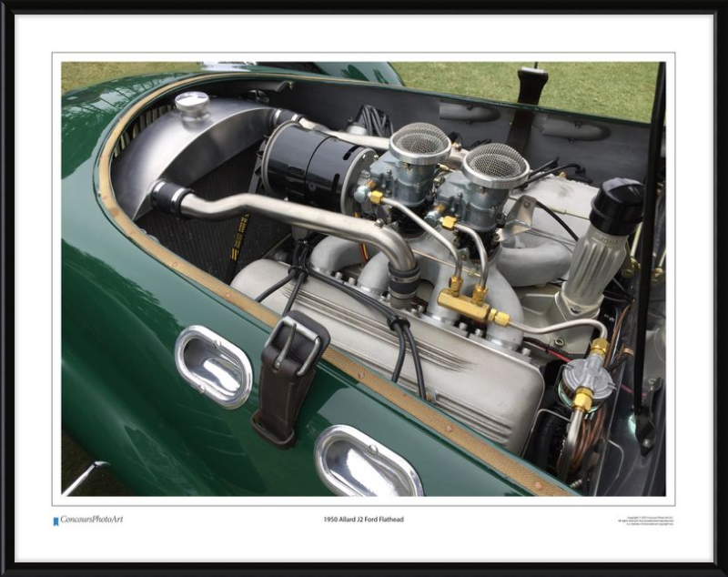Select the black oil filler cap

[x=617, y=205]
